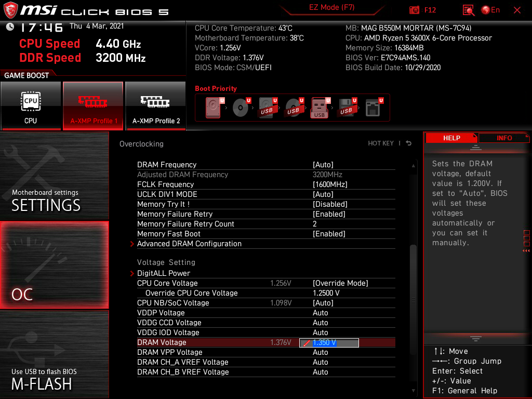Viewport: 532px width, 399px height.
Task: Click the Boot Priority label
Action: point(216,88)
